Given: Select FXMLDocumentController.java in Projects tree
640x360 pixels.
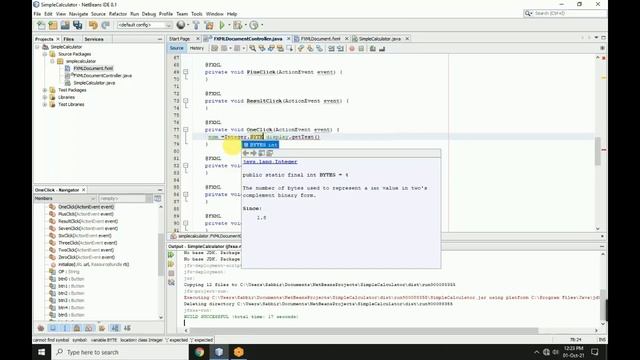Looking at the screenshot, I should coord(102,76).
